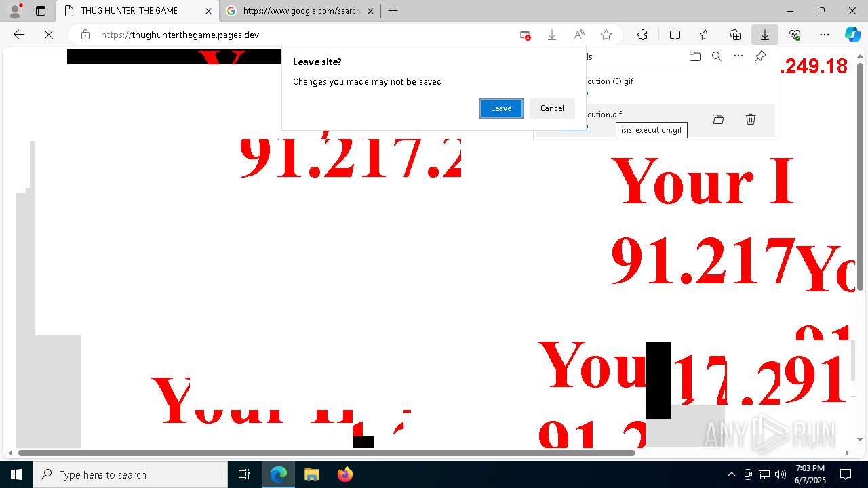Viewport: 868px width, 488px height.
Task: Click the address bar download icon
Action: tap(552, 35)
